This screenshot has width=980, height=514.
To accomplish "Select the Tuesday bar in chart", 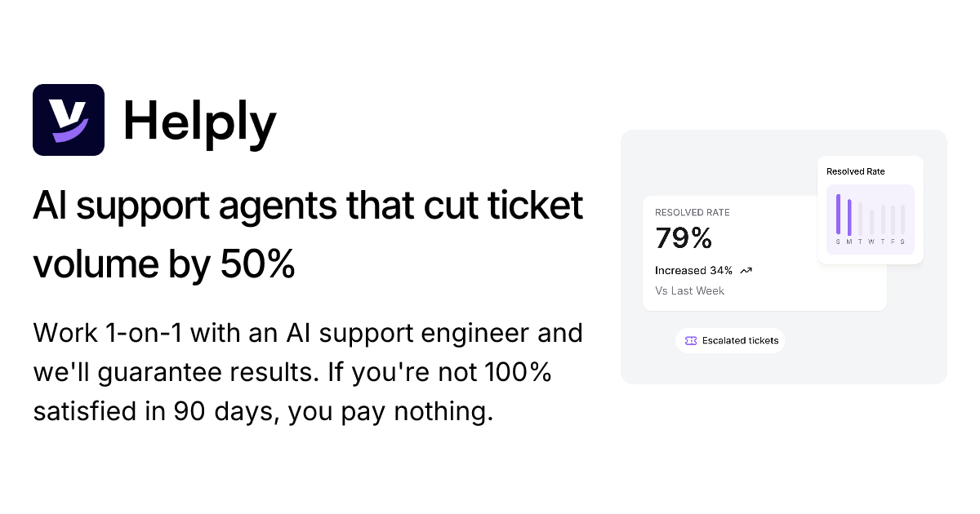I will click(x=860, y=220).
